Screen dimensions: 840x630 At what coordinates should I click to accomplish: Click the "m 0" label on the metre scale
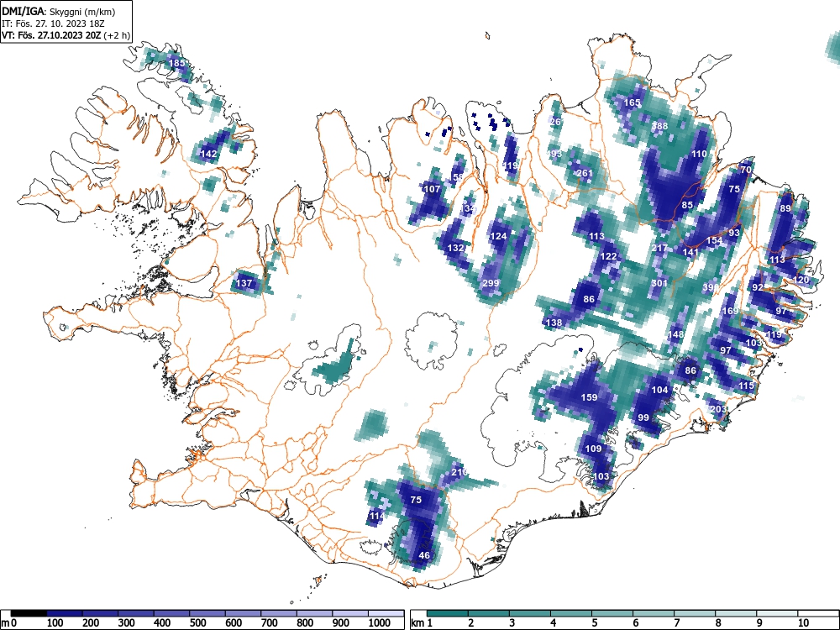click(9, 623)
